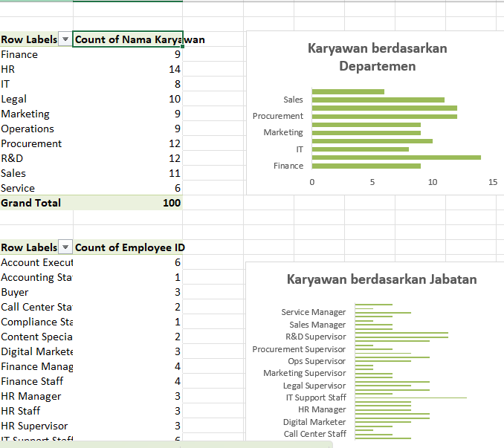Screen dimensions: 504x448
Task: Click the R&D Supervisor label in Jabatan chart
Action: [x=316, y=337]
